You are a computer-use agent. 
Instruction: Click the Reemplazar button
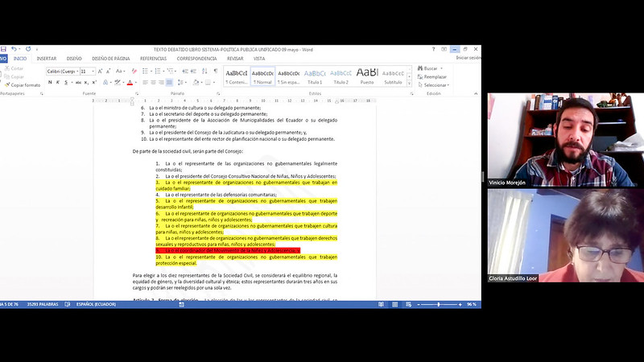432,76
